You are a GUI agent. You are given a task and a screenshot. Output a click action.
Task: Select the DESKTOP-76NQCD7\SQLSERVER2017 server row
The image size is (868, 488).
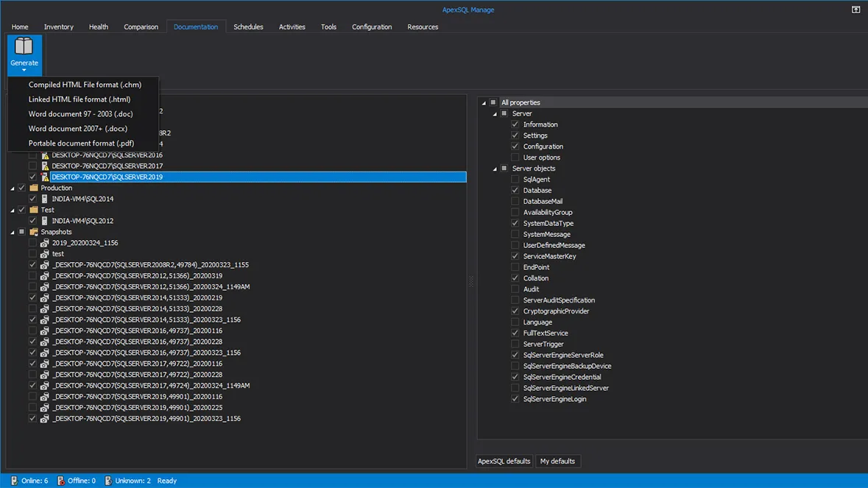107,166
